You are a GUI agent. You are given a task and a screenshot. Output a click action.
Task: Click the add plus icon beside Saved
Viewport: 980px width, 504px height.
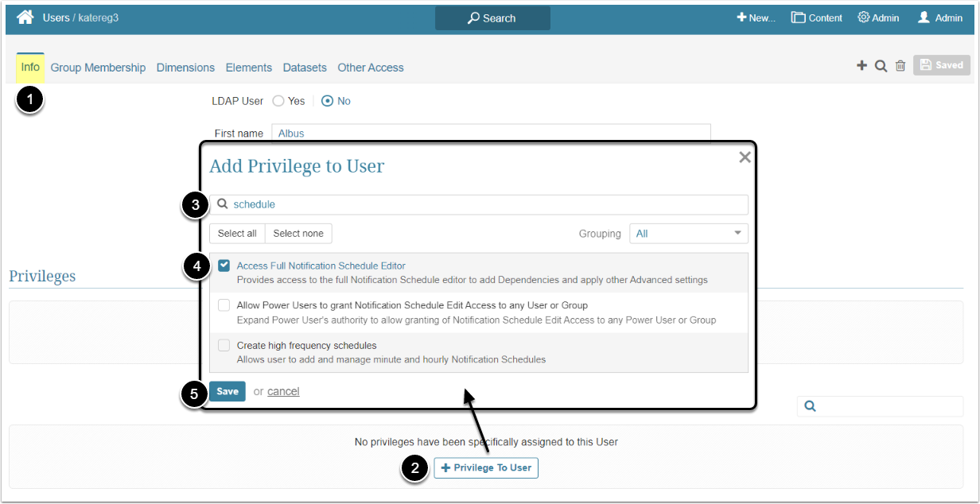(x=861, y=66)
